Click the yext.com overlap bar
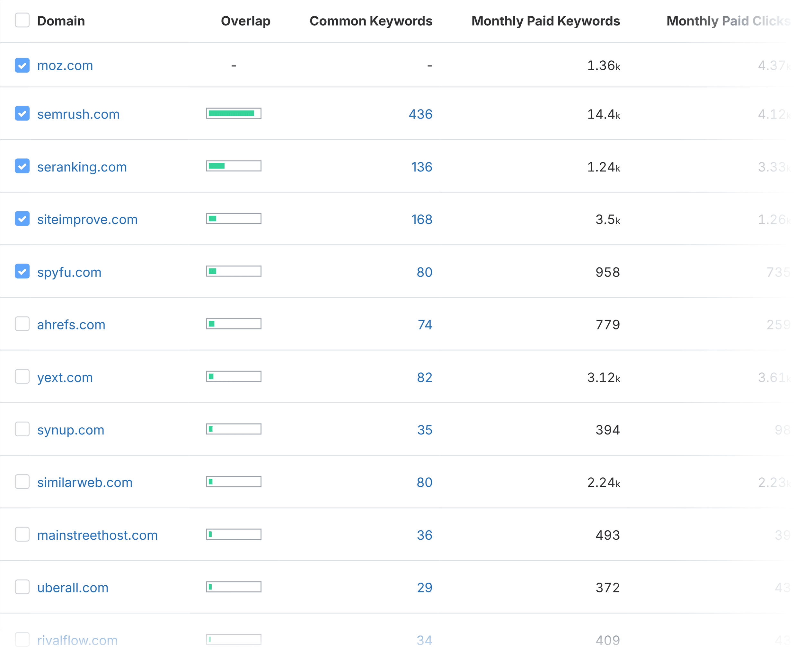 234,376
